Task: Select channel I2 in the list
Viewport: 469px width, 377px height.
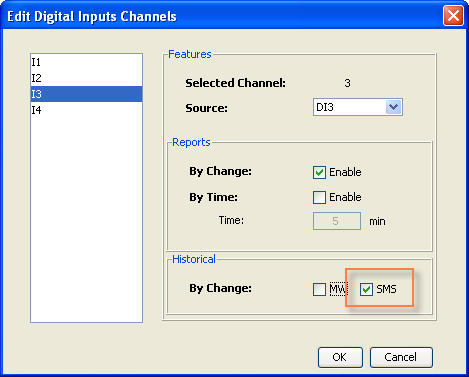Action: point(86,78)
